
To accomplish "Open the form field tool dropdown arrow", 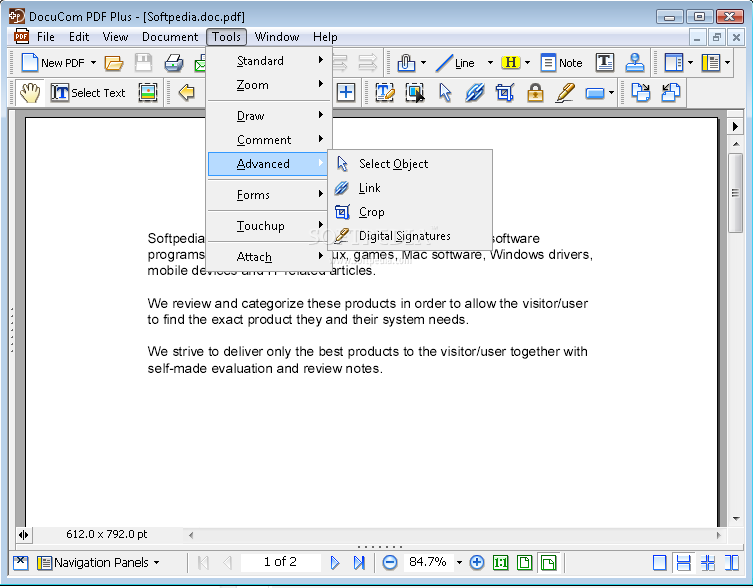I will tap(611, 92).
